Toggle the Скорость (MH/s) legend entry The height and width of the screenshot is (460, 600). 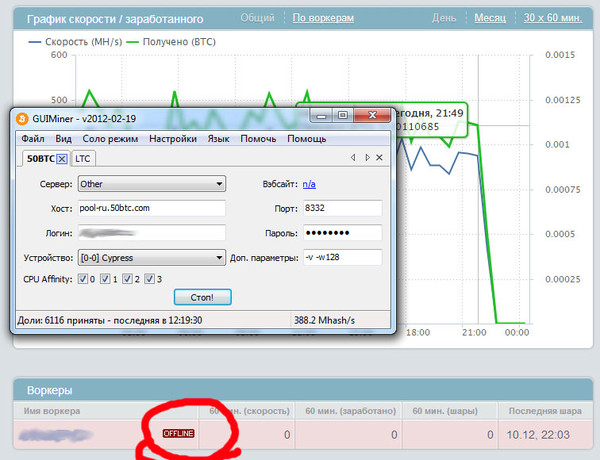[x=75, y=42]
